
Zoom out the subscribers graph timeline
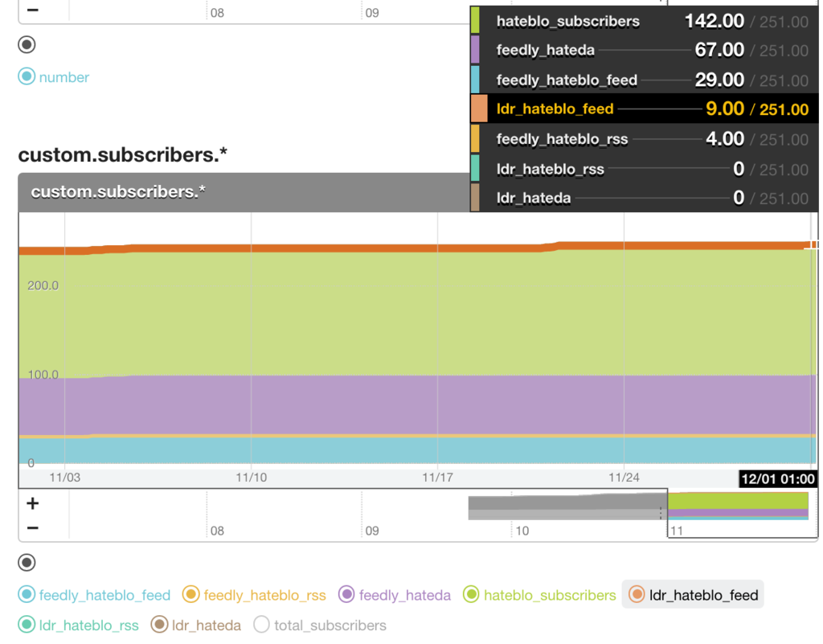pyautogui.click(x=32, y=528)
